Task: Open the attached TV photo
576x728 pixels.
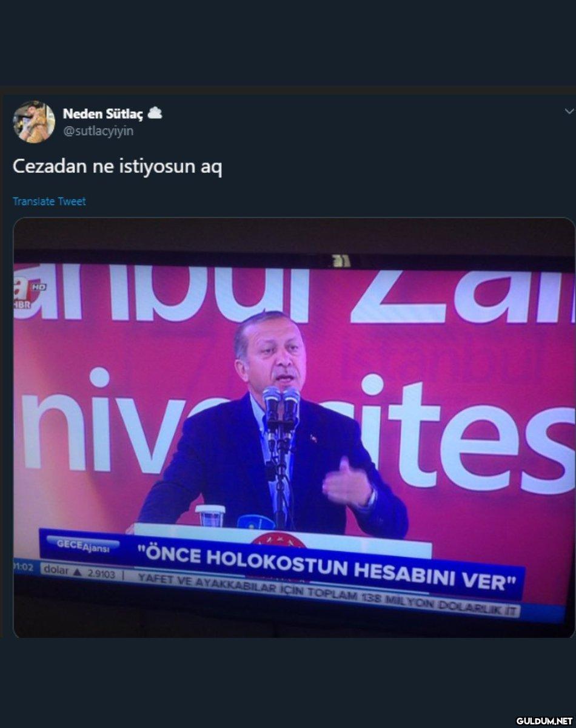Action: [x=294, y=428]
